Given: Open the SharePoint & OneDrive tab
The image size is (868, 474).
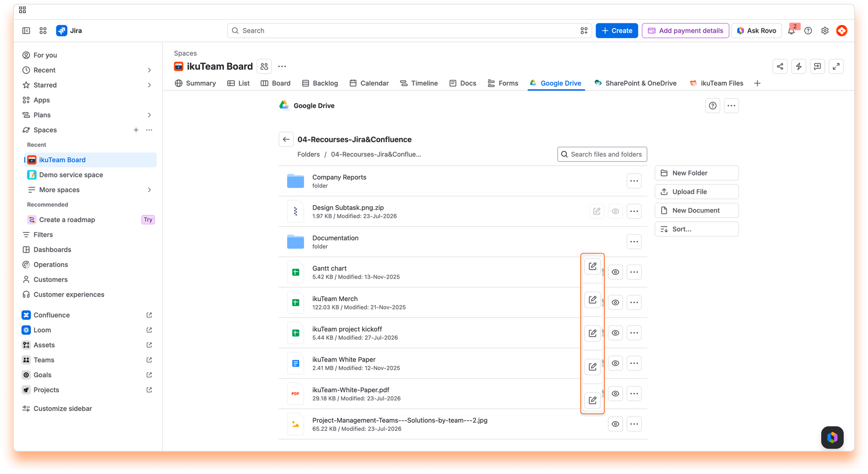Looking at the screenshot, I should [635, 83].
